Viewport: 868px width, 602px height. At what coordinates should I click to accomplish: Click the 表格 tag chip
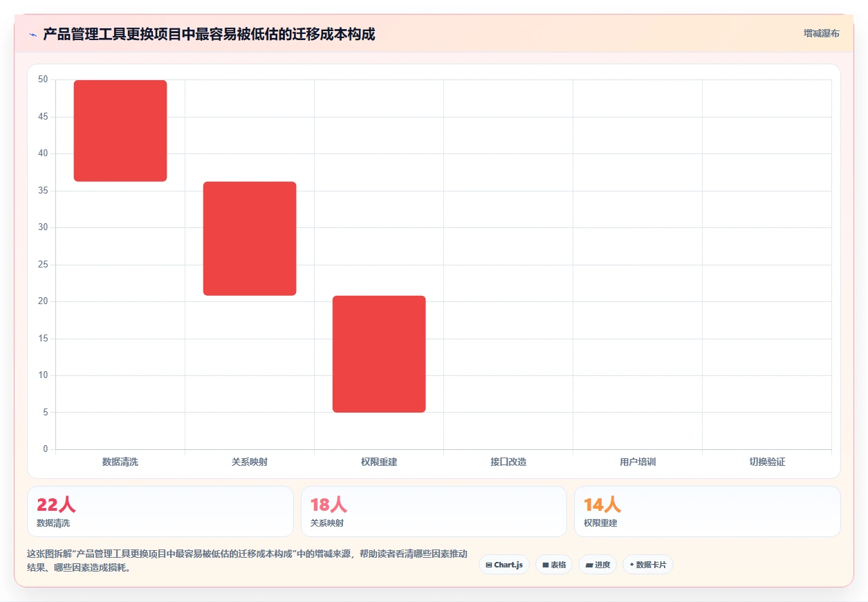click(x=554, y=565)
